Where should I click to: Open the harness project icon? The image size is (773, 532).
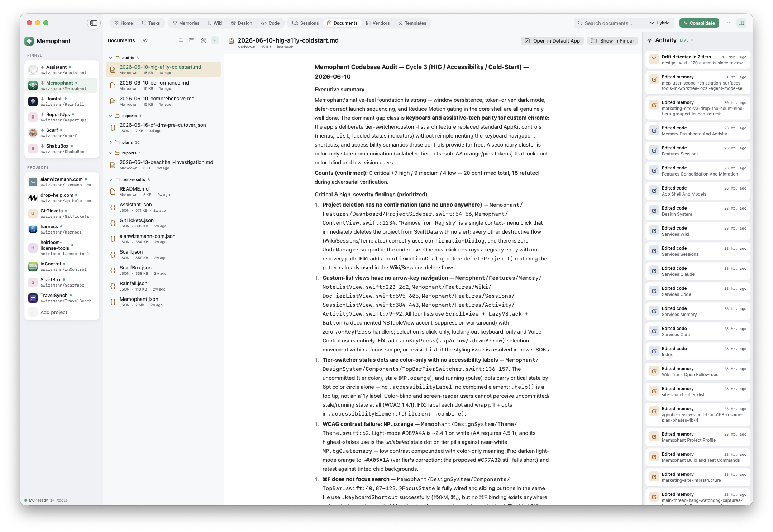33,229
